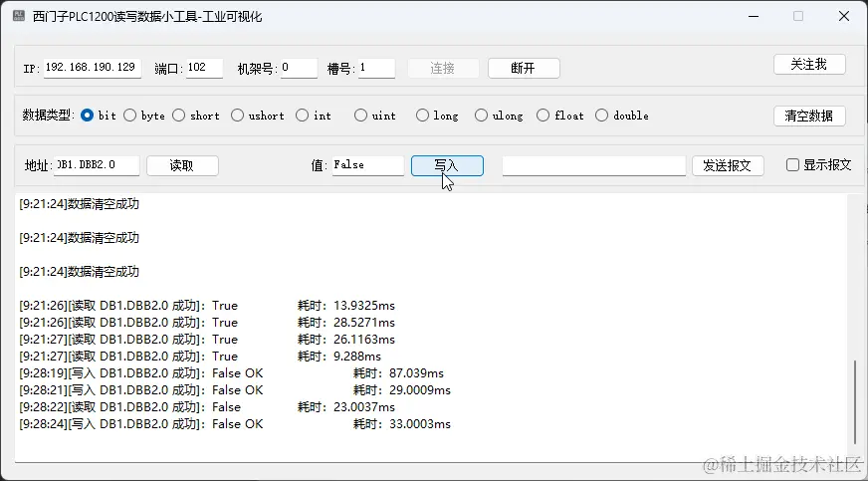Focus the IP address field
The image size is (868, 481).
(x=93, y=68)
